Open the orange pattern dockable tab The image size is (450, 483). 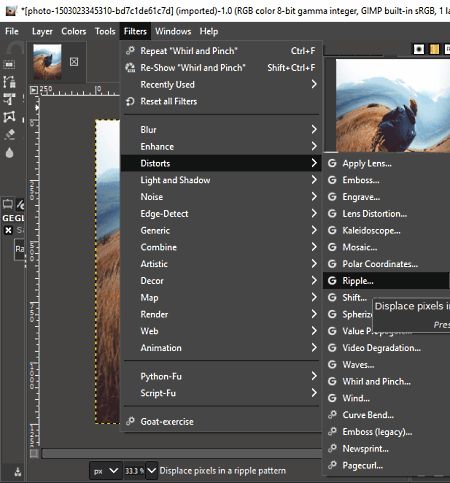434,49
